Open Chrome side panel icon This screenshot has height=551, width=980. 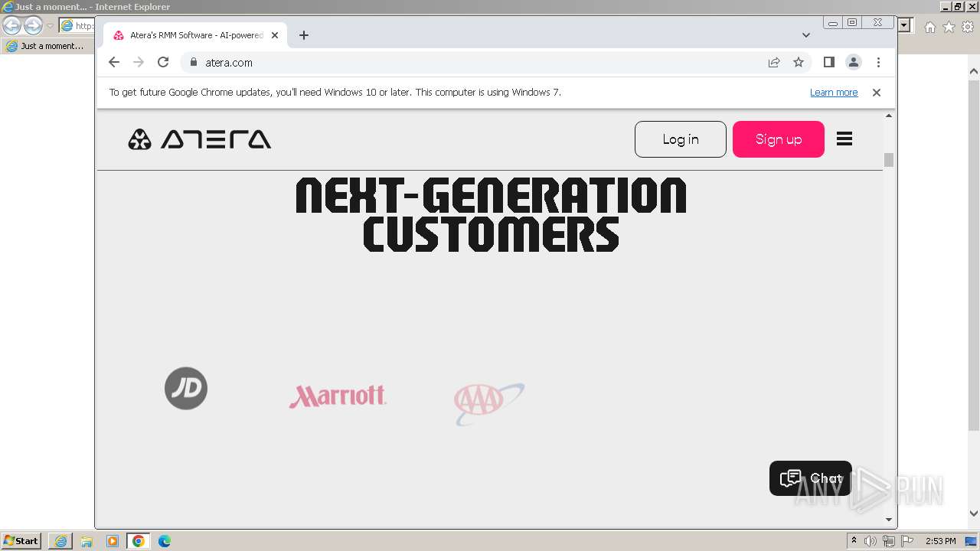(828, 63)
